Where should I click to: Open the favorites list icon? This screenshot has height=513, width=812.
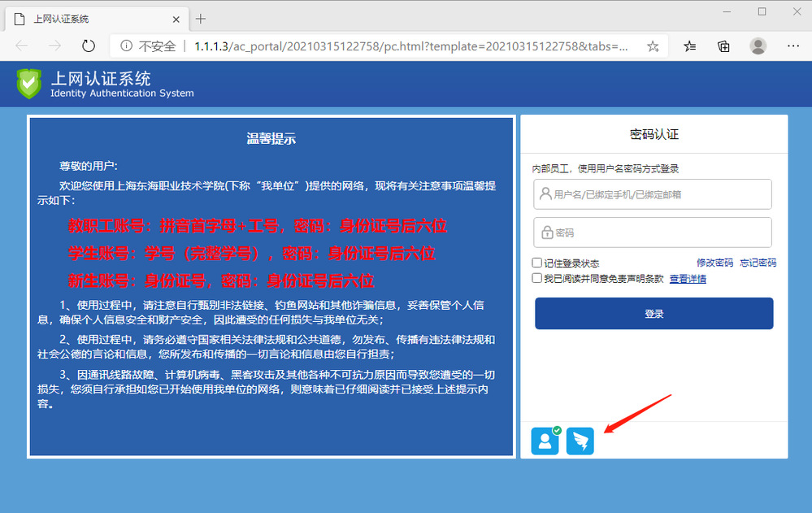(689, 46)
